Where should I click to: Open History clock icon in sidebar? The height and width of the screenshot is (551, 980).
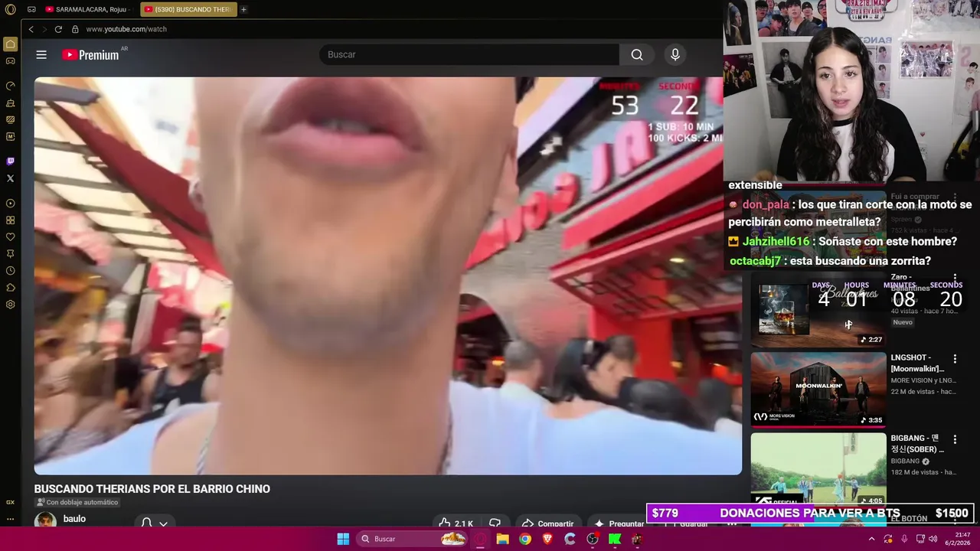coord(11,271)
